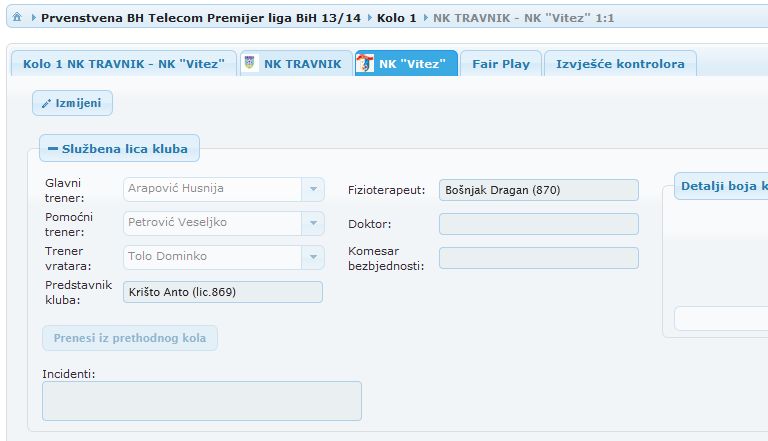Viewport: 768px width, 441px height.
Task: Select the Petrović Veseljko combo box
Action: point(224,223)
